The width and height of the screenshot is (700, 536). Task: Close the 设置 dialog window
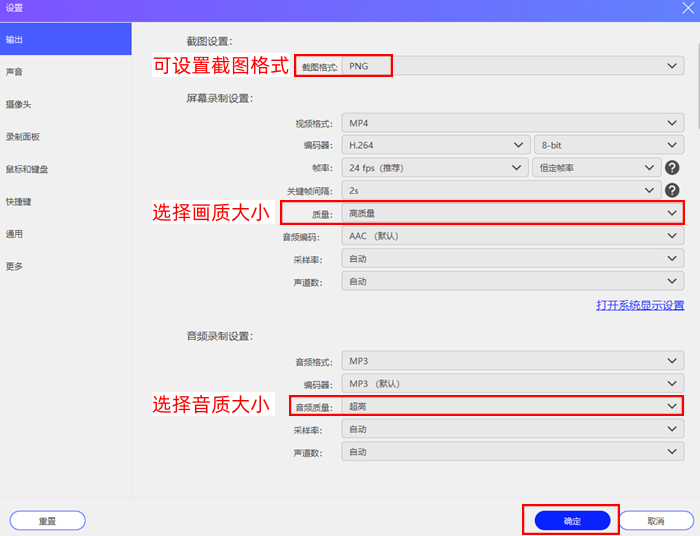(688, 8)
